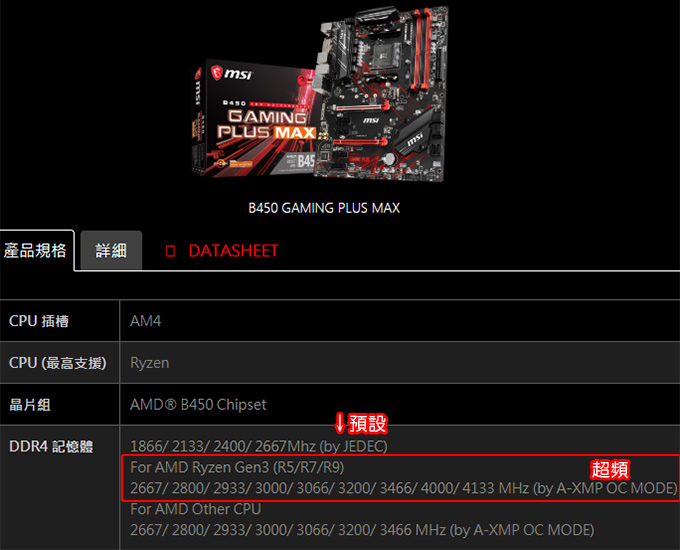The width and height of the screenshot is (680, 550).
Task: Select the 晶片組 row label
Action: pos(30,405)
